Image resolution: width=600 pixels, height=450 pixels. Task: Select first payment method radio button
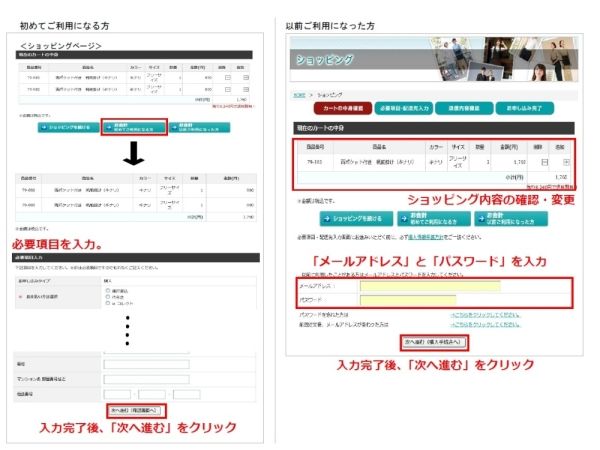coord(107,292)
